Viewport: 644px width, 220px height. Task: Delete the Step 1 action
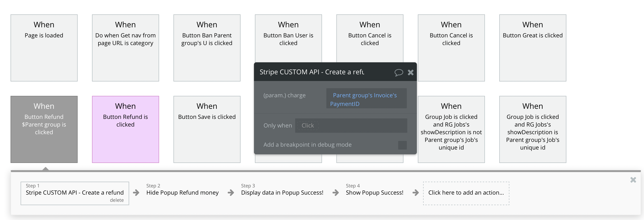pyautogui.click(x=117, y=200)
